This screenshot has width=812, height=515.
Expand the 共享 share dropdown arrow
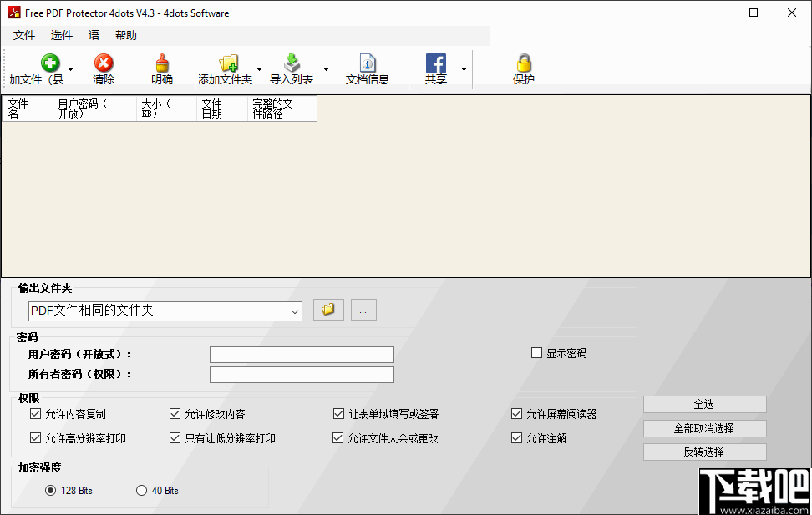point(463,68)
